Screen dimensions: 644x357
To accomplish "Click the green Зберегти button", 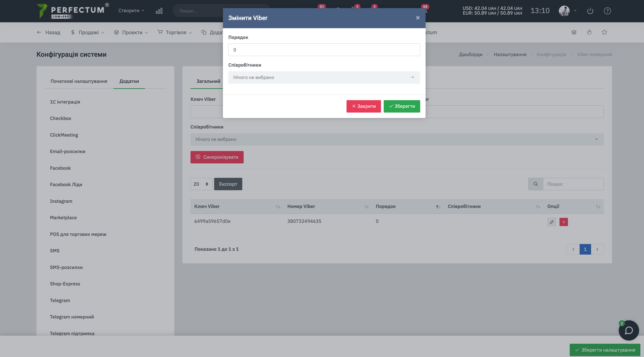I will point(401,106).
